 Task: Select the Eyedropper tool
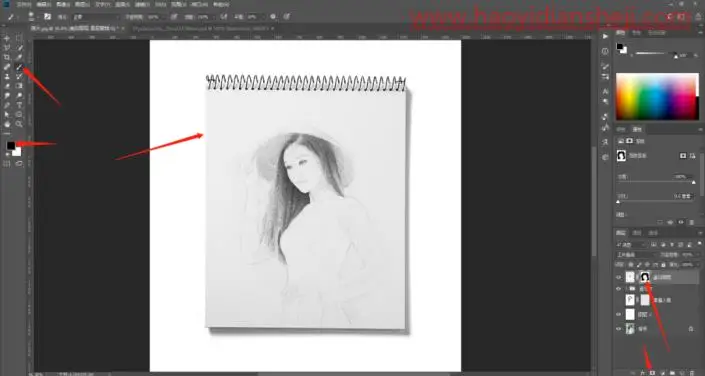click(19, 57)
